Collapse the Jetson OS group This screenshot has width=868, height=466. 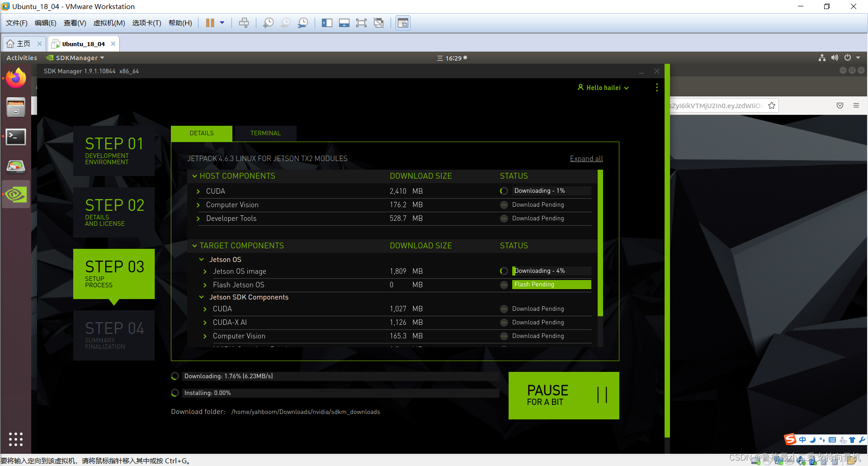[202, 260]
